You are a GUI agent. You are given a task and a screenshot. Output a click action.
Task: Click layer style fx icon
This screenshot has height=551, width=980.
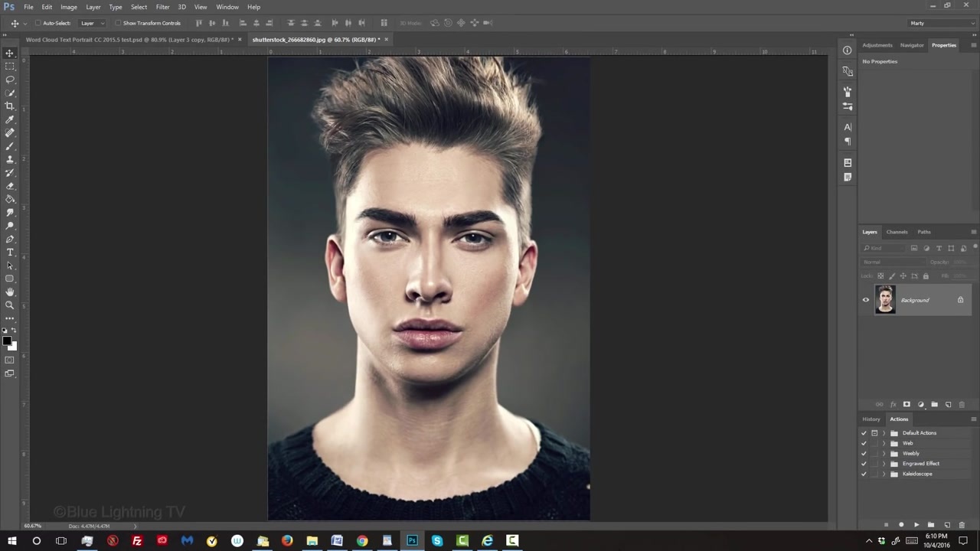click(x=893, y=405)
